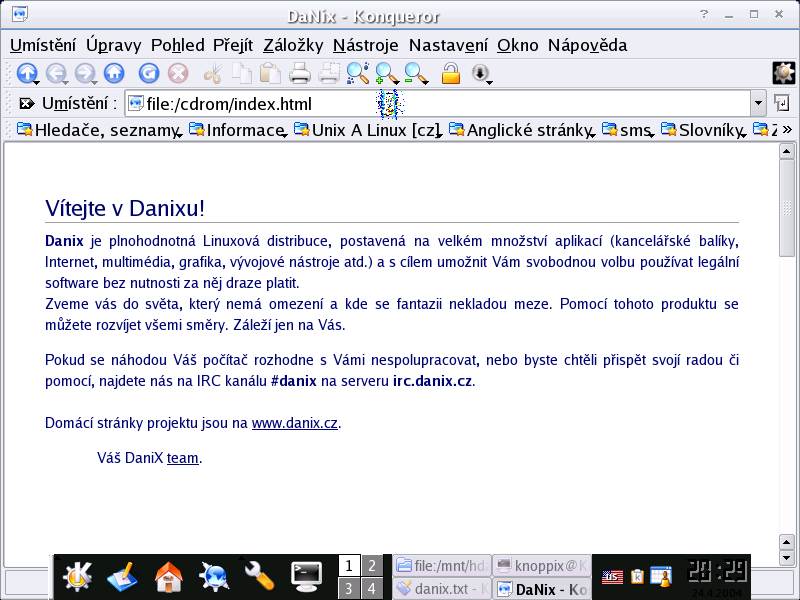This screenshot has width=800, height=600.
Task: Open the Pohled menu
Action: tap(178, 45)
